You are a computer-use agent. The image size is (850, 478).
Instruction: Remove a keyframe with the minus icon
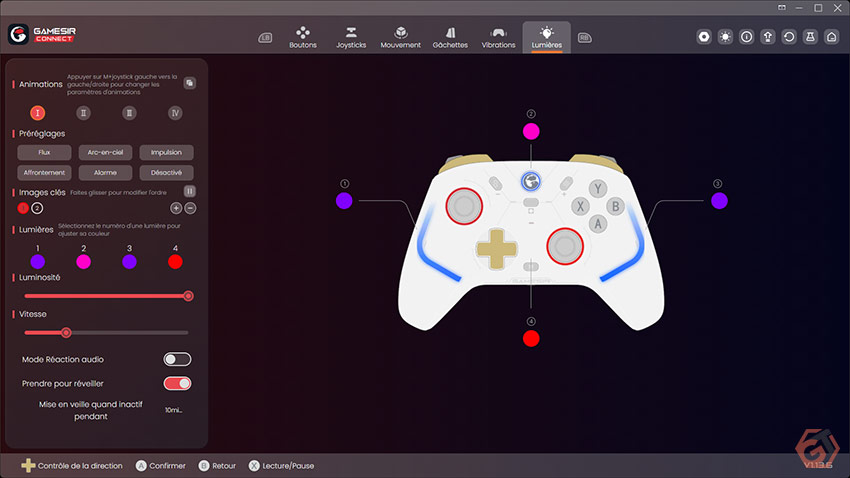190,208
